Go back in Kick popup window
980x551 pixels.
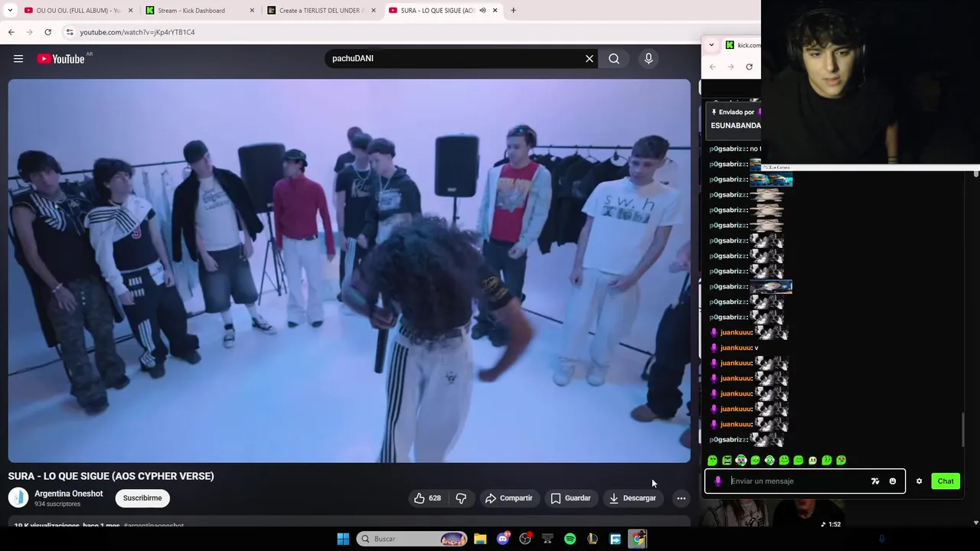(712, 67)
